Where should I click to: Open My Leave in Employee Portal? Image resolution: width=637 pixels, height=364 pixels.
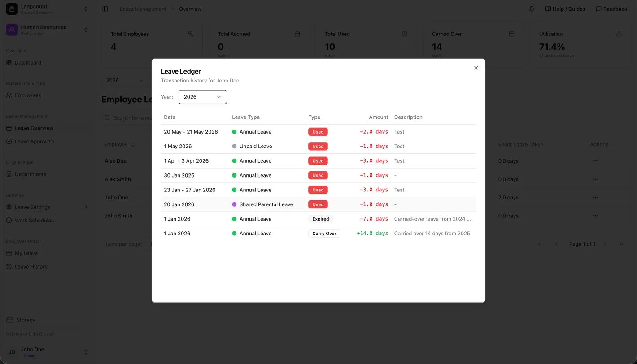[26, 253]
